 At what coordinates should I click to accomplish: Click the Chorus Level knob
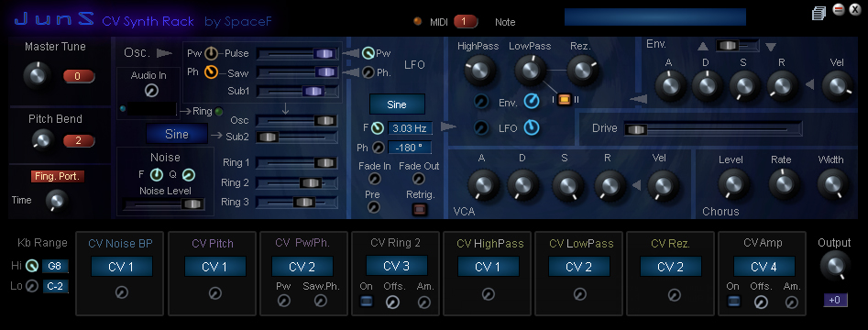(733, 184)
